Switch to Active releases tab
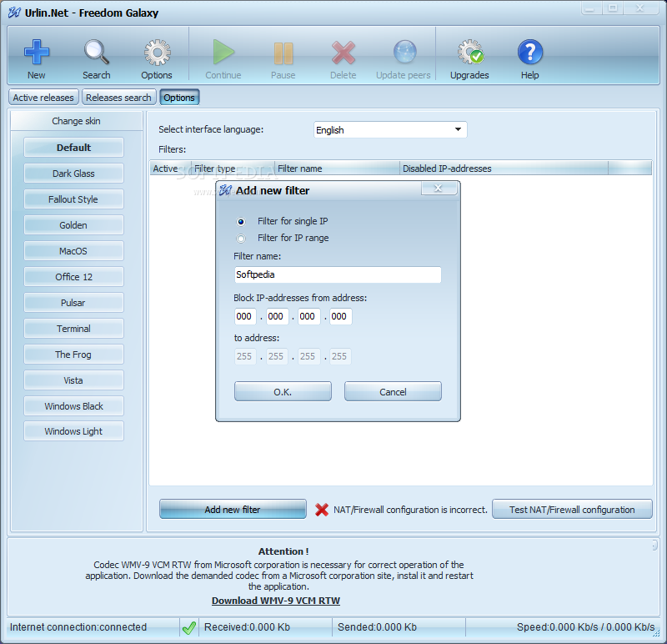 [x=43, y=98]
